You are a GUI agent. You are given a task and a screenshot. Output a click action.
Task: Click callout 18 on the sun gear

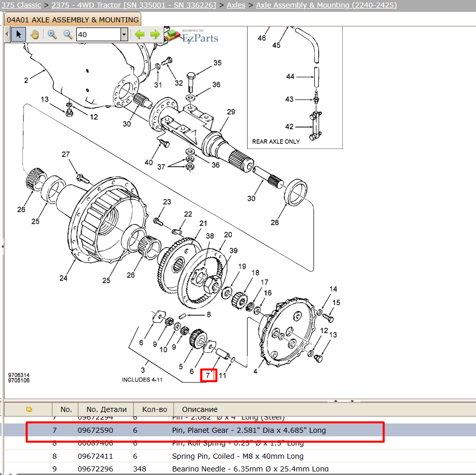pos(255,273)
